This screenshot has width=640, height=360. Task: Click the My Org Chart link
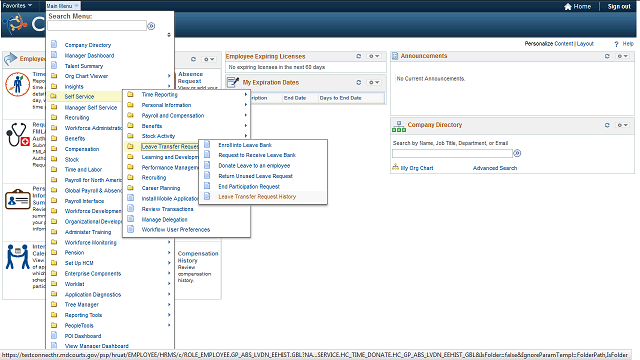pyautogui.click(x=417, y=168)
